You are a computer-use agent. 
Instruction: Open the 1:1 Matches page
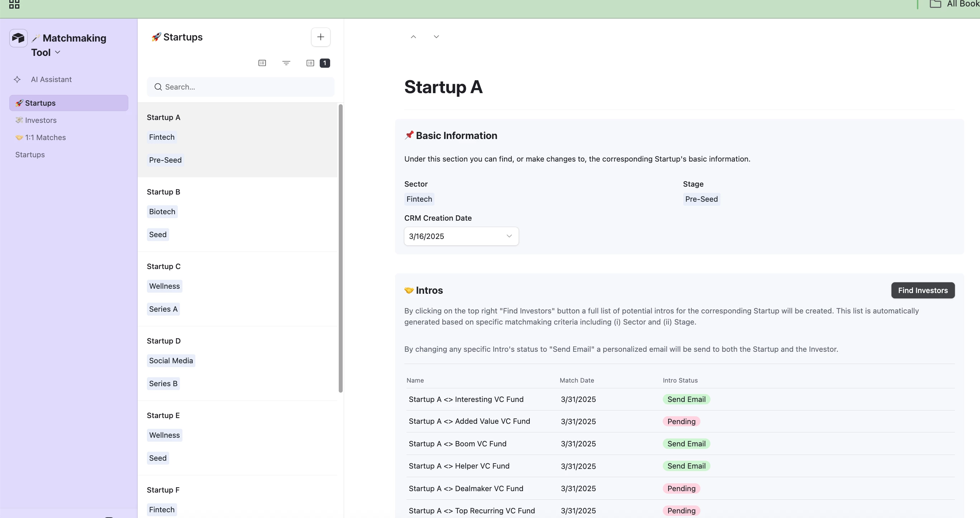pyautogui.click(x=41, y=137)
